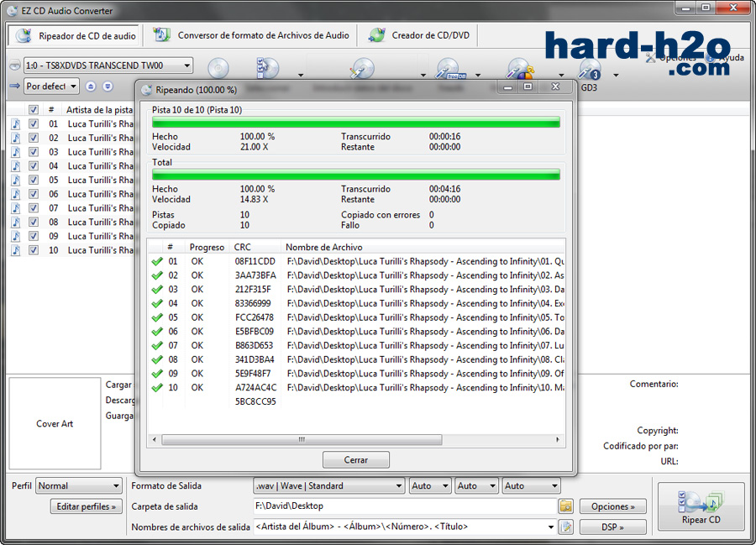Open the dropdown arrow beside the GD3 icon
The height and width of the screenshot is (545, 756).
616,76
